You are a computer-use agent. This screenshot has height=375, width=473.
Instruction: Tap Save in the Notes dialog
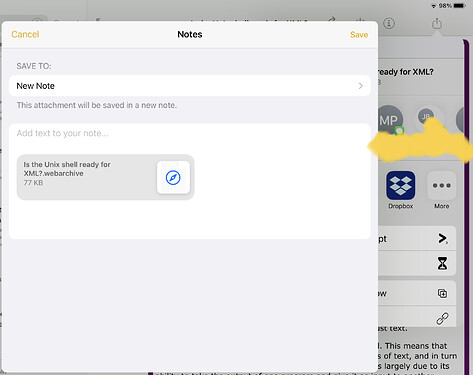(x=359, y=35)
